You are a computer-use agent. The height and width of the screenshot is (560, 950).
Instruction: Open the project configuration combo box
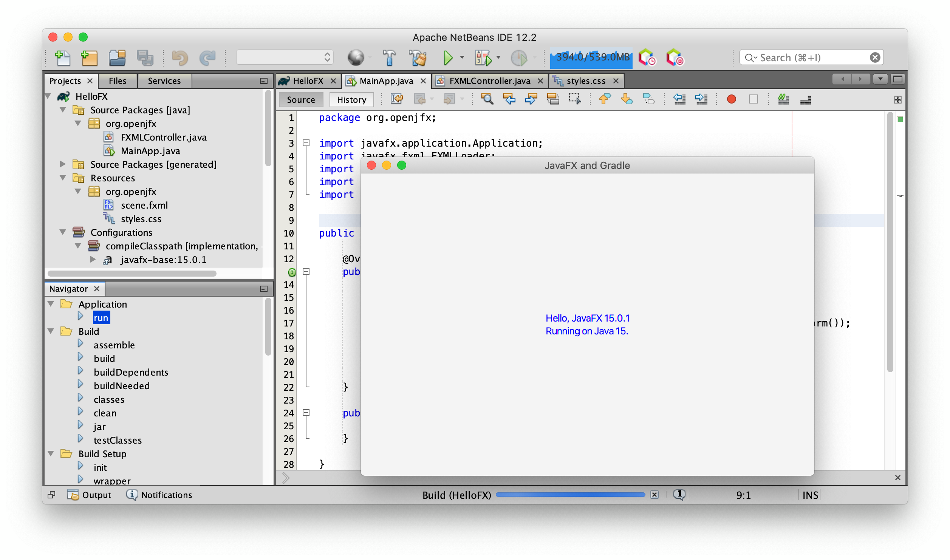(285, 58)
